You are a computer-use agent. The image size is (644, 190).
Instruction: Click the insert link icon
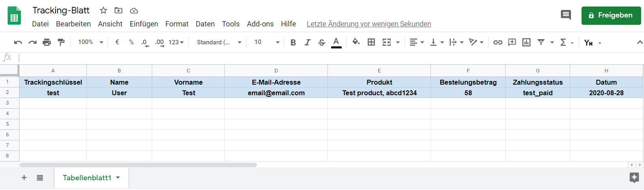(x=498, y=42)
